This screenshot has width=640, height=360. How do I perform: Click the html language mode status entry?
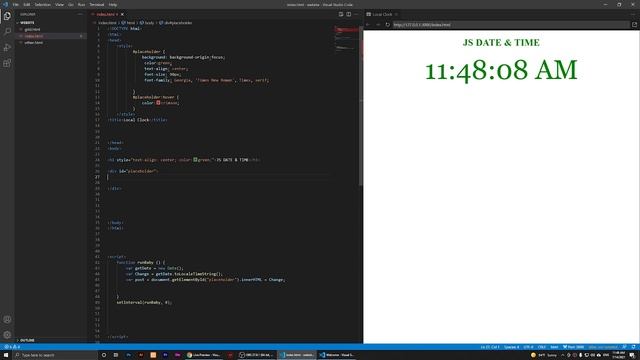(554, 347)
